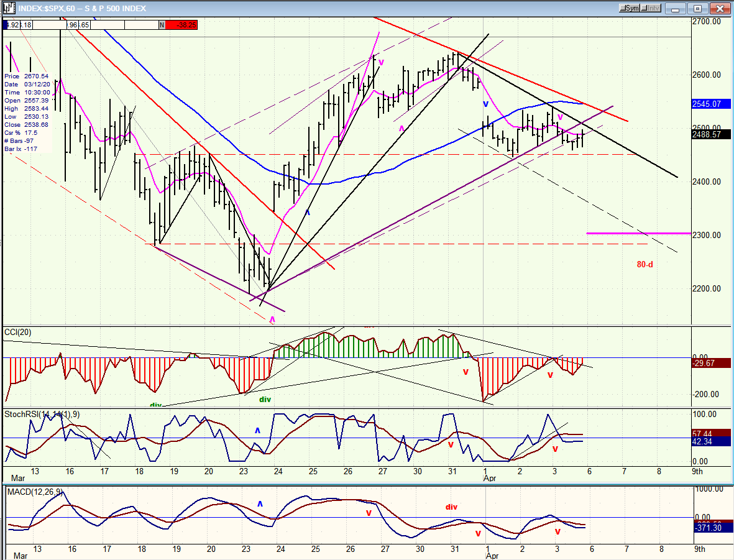The height and width of the screenshot is (560, 734).
Task: Select the Low 2530.13 data window row
Action: click(x=27, y=117)
